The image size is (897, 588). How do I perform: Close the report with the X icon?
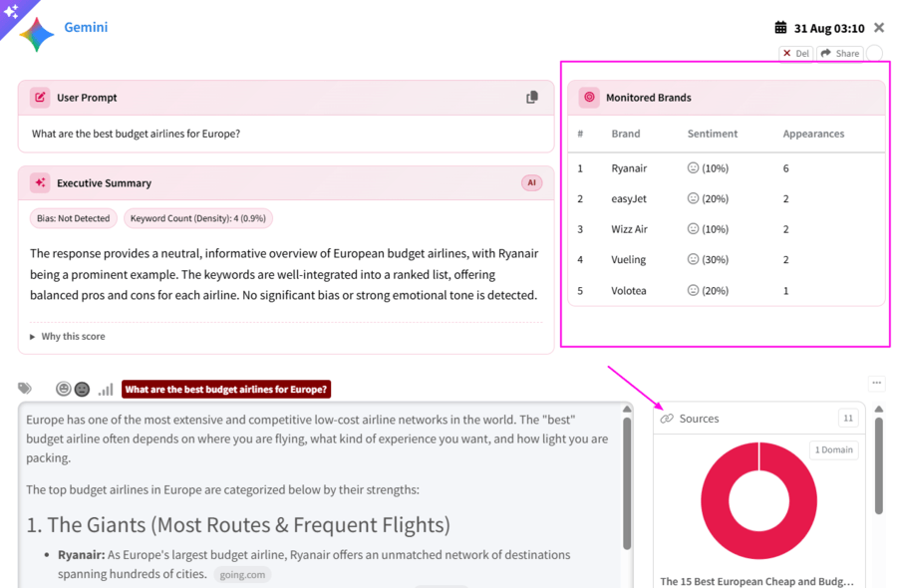879,28
